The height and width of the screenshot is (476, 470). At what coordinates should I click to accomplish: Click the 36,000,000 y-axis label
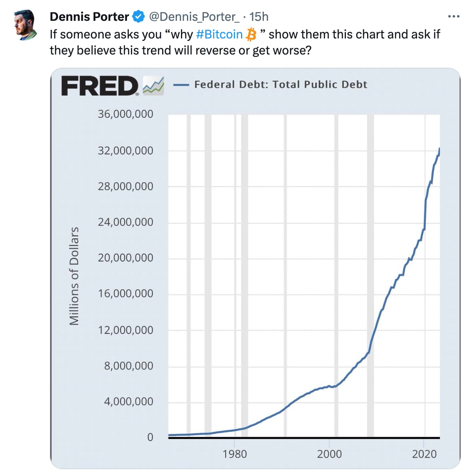tap(125, 114)
